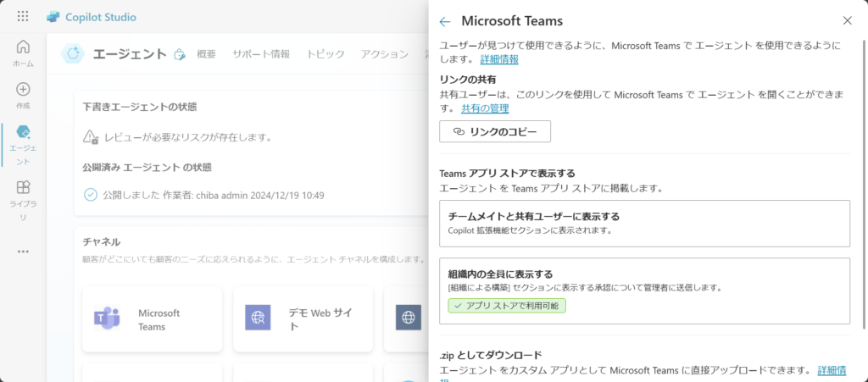Screen dimensions: 868x382
Task: Go back with the panel arrow
Action: click(x=445, y=21)
